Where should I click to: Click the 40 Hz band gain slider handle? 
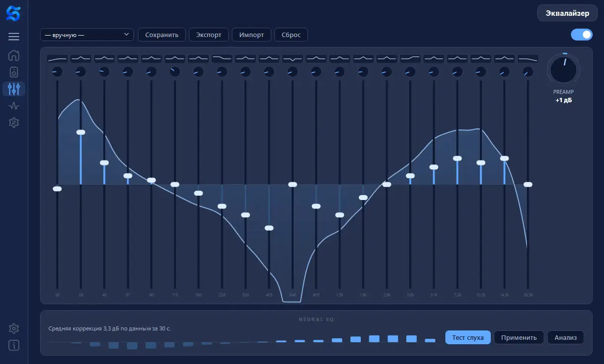tap(104, 162)
